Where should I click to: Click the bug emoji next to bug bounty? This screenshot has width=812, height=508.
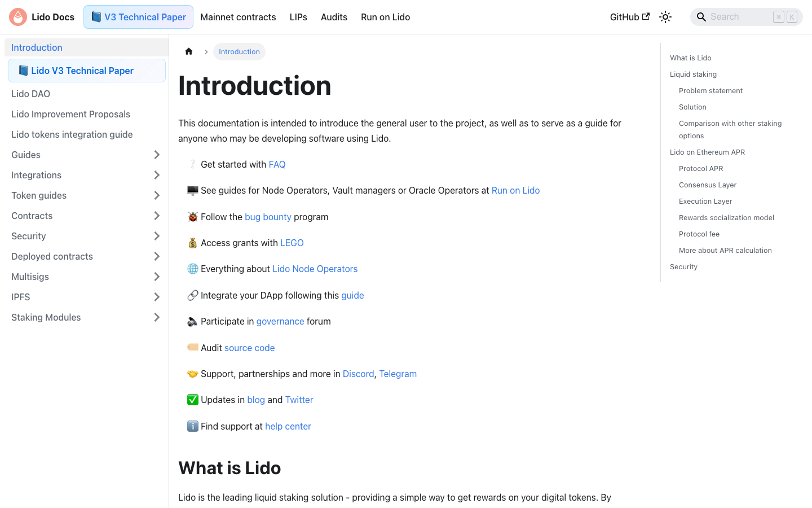192,216
